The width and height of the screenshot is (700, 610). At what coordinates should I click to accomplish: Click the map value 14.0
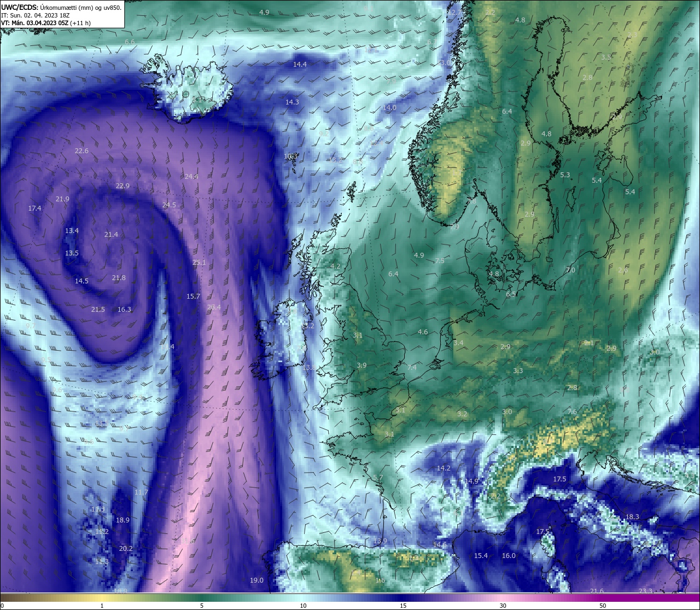point(389,108)
